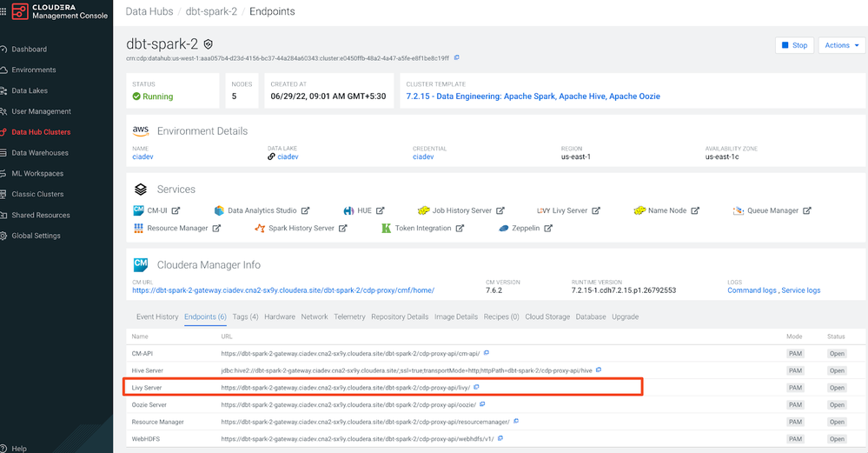Viewport: 868px width, 453px height.
Task: Open Job History Server external link icon
Action: pos(500,210)
